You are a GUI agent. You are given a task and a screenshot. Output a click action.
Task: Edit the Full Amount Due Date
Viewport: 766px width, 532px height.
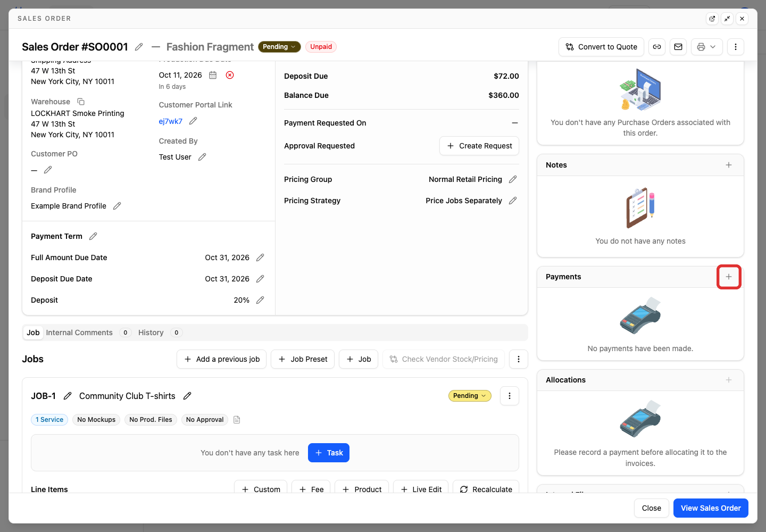tap(260, 257)
